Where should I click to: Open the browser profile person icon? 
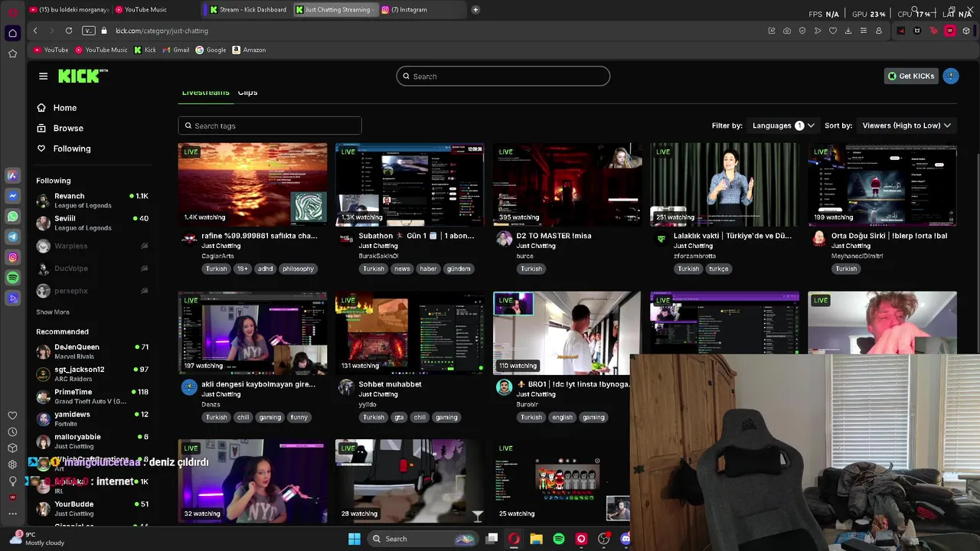point(879,31)
